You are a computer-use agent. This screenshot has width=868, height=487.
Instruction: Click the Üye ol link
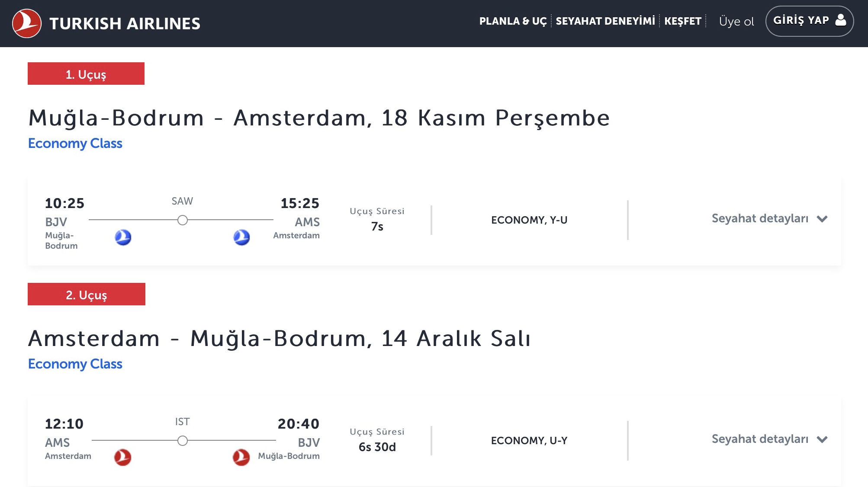[736, 21]
